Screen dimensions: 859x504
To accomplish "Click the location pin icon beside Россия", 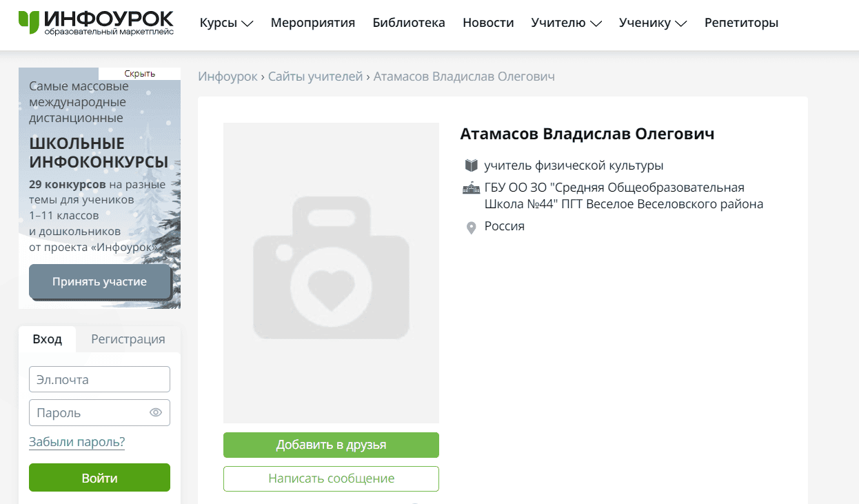I will point(472,228).
